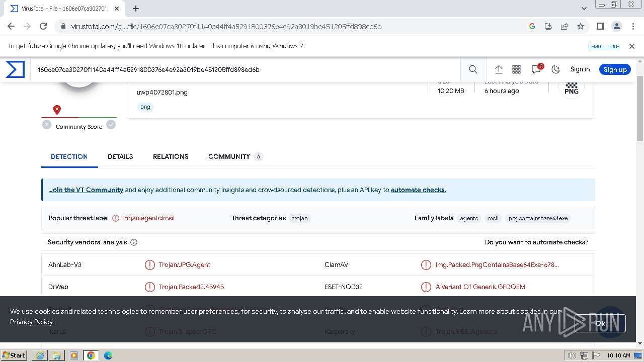Click the PNG file type icon
Image resolution: width=644 pixels, height=362 pixels.
click(x=572, y=88)
